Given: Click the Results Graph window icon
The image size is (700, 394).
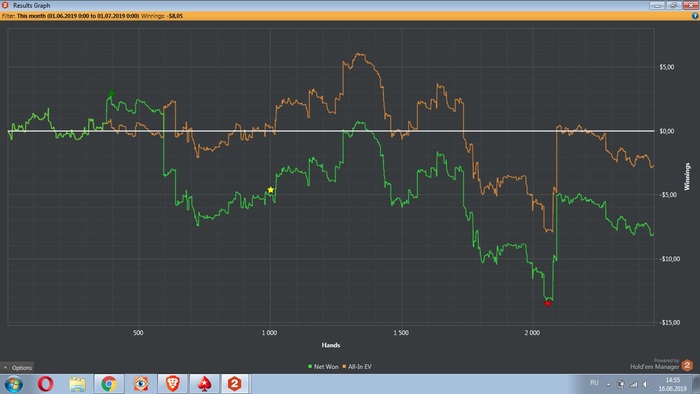Looking at the screenshot, I should click(x=5, y=5).
